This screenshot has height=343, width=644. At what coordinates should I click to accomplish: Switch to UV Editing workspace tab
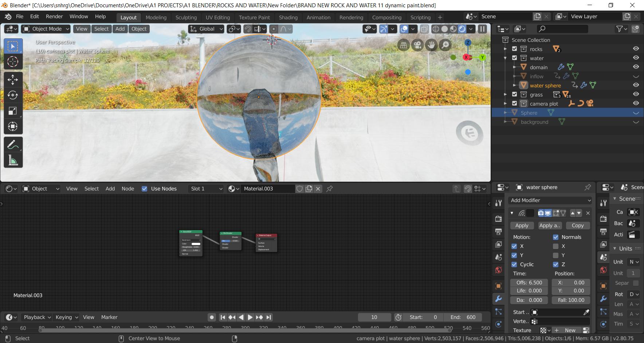[218, 17]
